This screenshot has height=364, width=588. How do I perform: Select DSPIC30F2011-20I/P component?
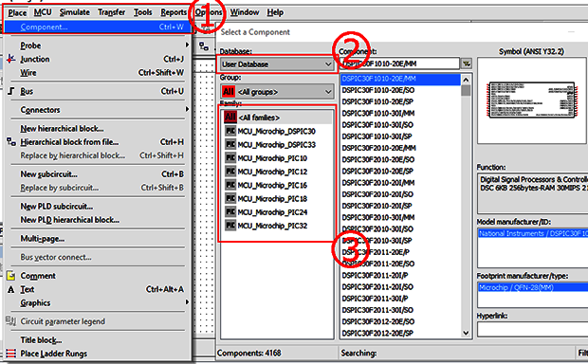pyautogui.click(x=400, y=275)
